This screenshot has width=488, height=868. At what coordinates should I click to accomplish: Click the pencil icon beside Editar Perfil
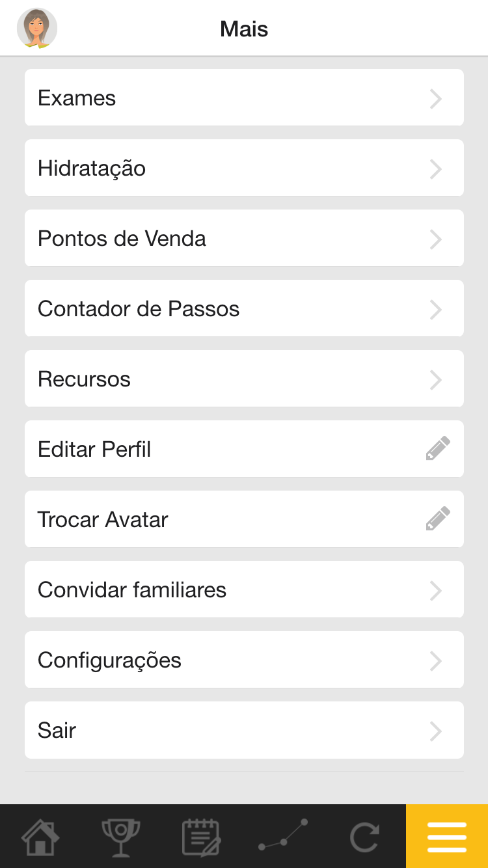437,449
